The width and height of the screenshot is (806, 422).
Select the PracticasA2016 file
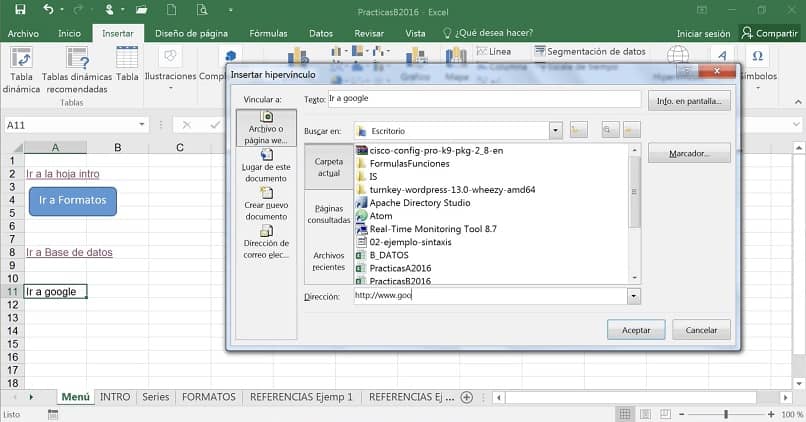400,268
